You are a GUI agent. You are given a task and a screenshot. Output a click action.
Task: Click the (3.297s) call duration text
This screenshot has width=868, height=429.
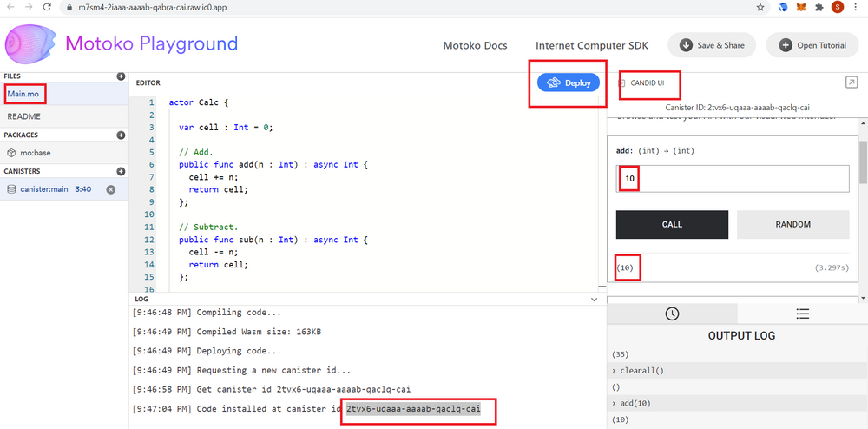coord(832,268)
